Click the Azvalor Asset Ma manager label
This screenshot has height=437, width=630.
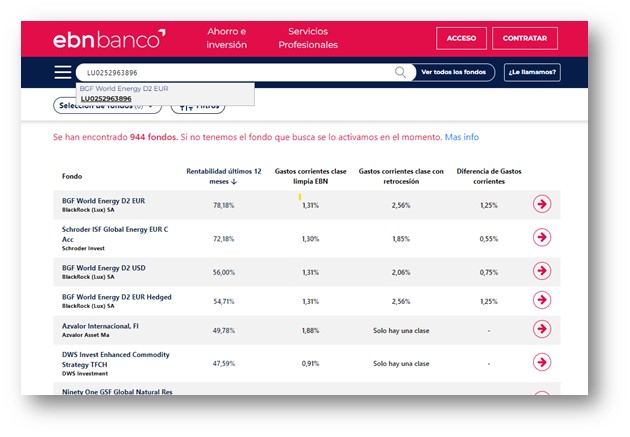click(86, 335)
